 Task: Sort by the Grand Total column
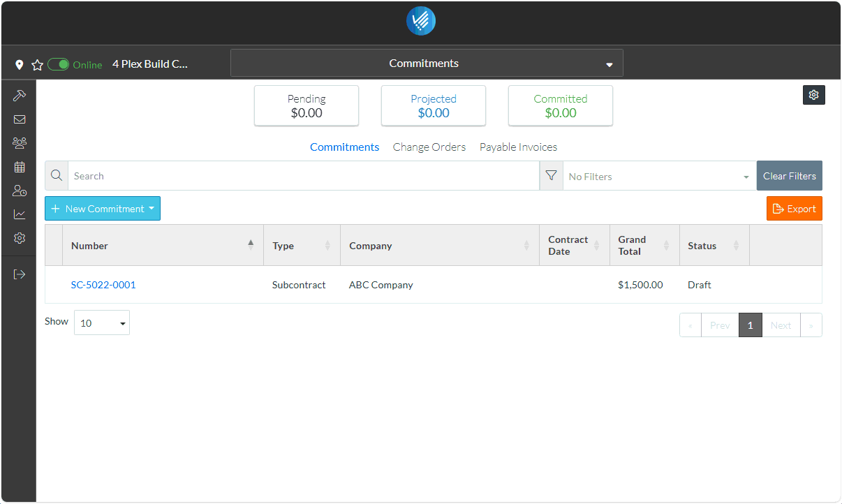pos(644,245)
